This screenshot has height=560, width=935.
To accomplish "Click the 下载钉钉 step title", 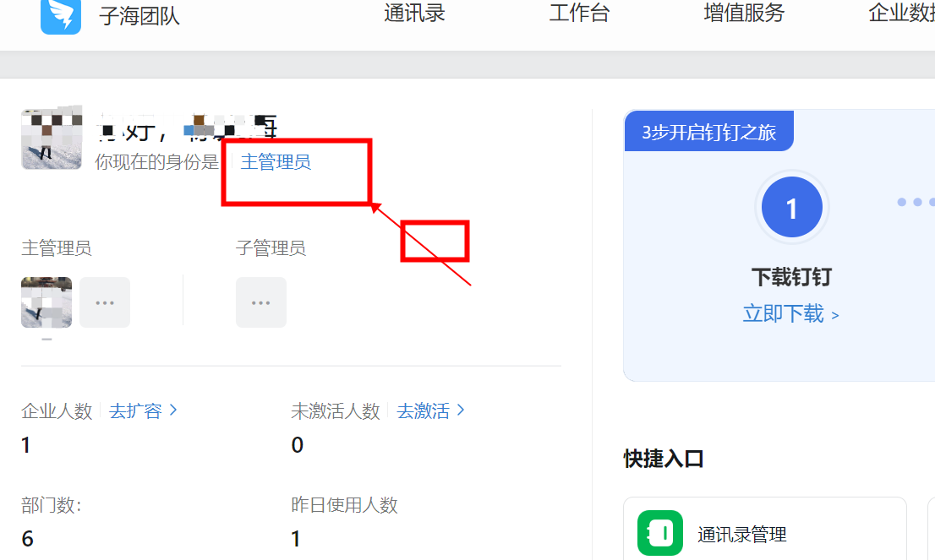I will point(791,277).
